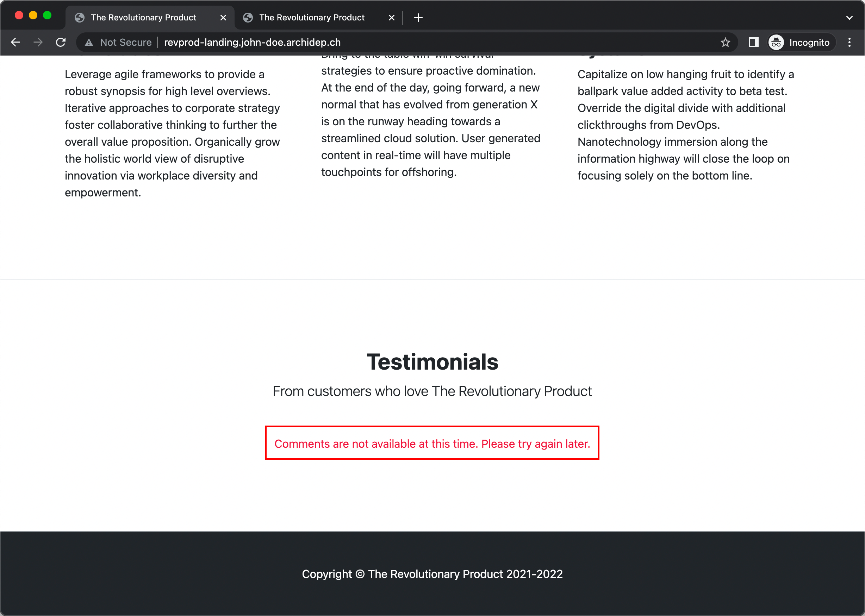
Task: Open Chrome's three-dot menu
Action: [x=850, y=42]
